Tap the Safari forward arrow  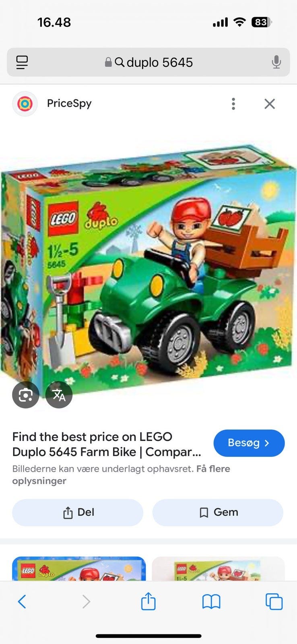point(86,602)
